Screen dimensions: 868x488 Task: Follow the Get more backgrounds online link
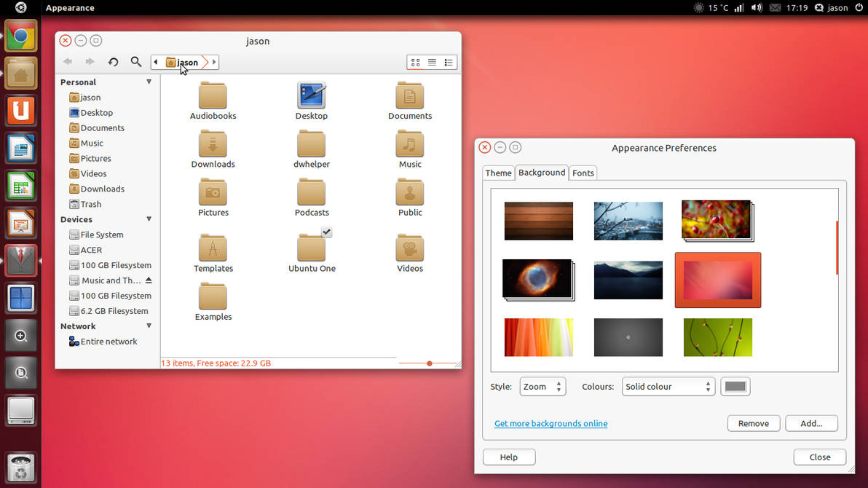[551, 423]
